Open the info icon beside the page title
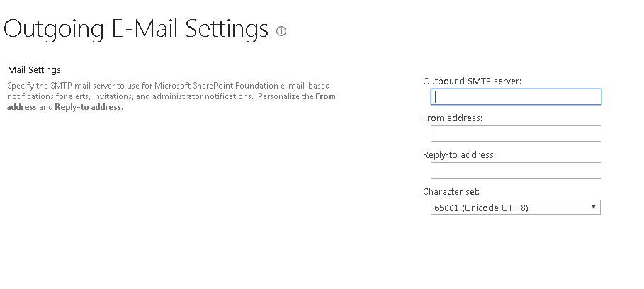The width and height of the screenshot is (644, 289). pos(281,31)
